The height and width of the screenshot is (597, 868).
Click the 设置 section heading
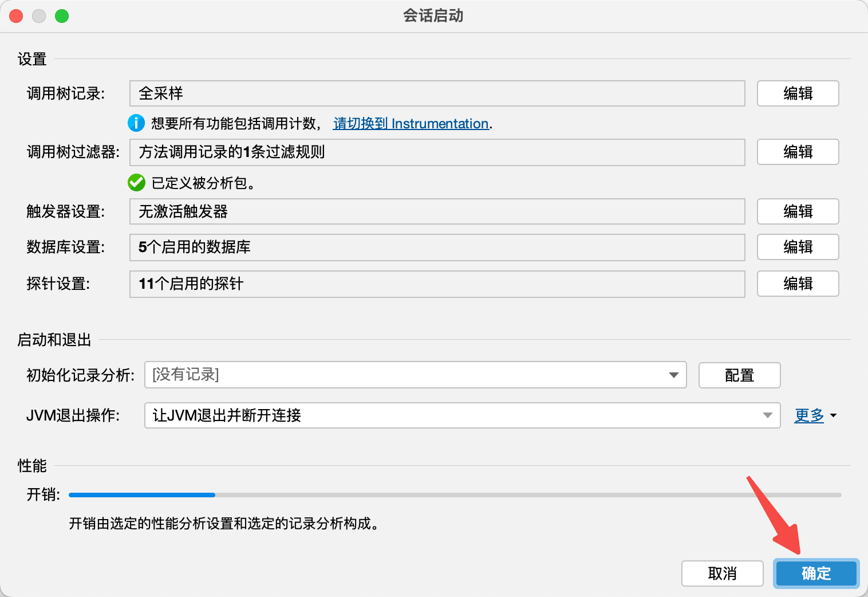tap(32, 60)
